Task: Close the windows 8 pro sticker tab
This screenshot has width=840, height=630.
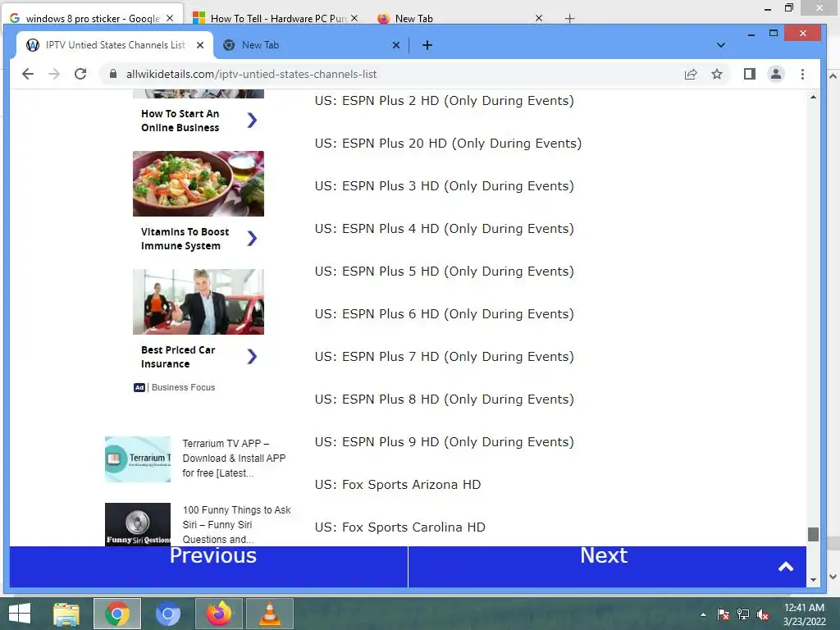Action: click(x=170, y=18)
